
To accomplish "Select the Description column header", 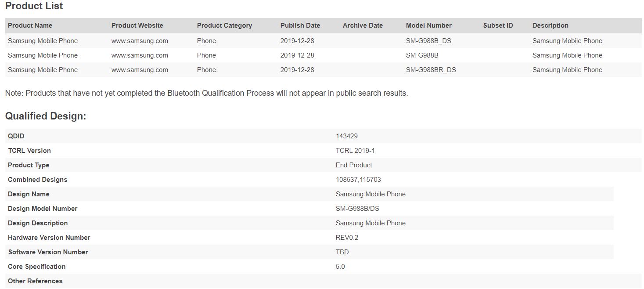I will click(x=550, y=25).
